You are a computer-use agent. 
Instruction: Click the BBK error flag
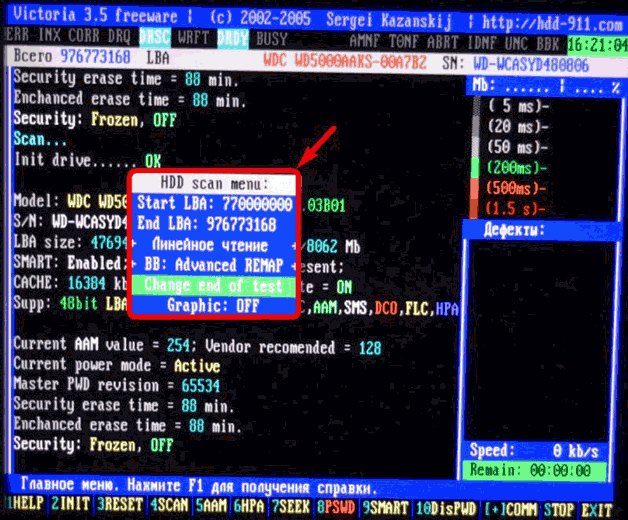pos(547,44)
